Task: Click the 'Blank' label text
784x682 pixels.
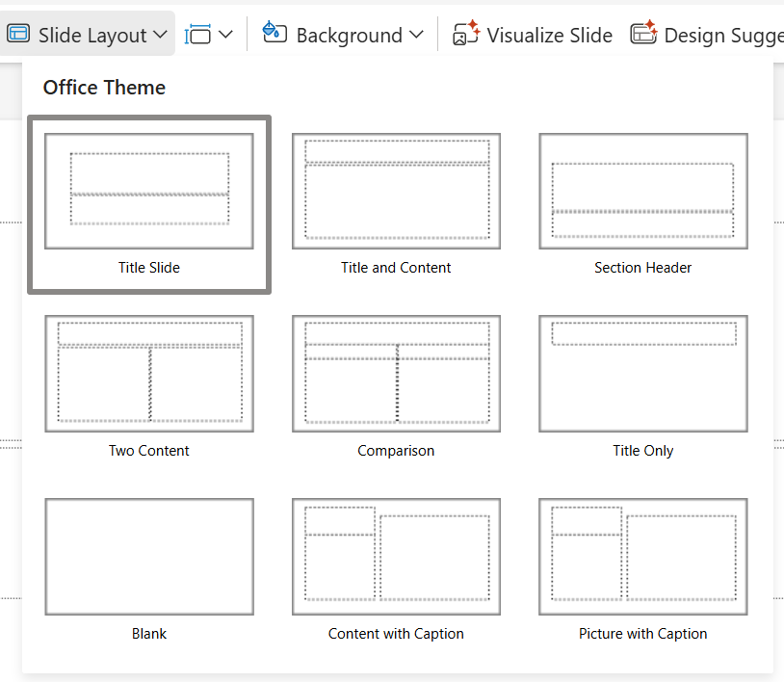Action: (149, 634)
